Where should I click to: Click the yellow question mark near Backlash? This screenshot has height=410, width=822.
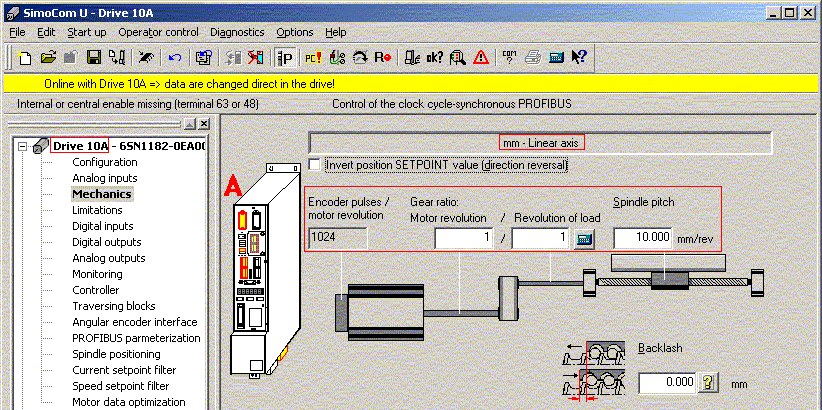click(708, 382)
